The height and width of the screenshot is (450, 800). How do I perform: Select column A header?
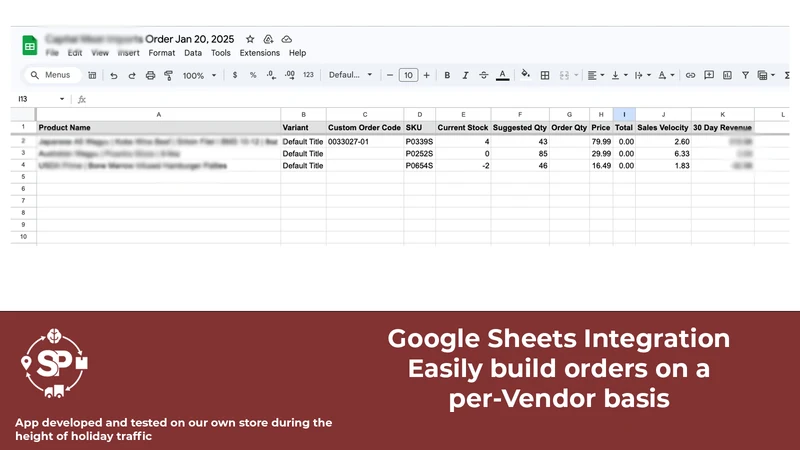click(159, 114)
